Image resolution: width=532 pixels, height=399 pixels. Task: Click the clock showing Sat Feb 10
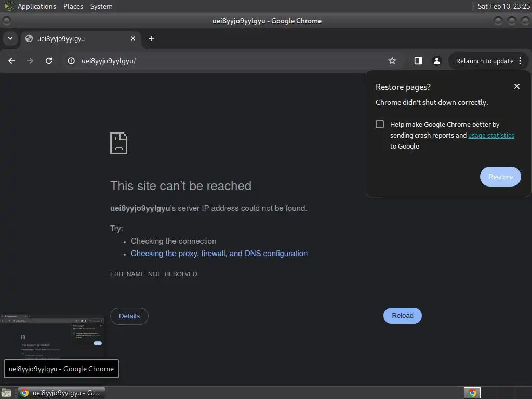pos(503,6)
